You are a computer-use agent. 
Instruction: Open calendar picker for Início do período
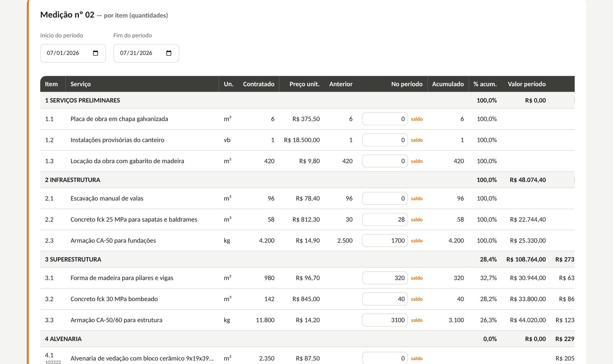pyautogui.click(x=95, y=53)
